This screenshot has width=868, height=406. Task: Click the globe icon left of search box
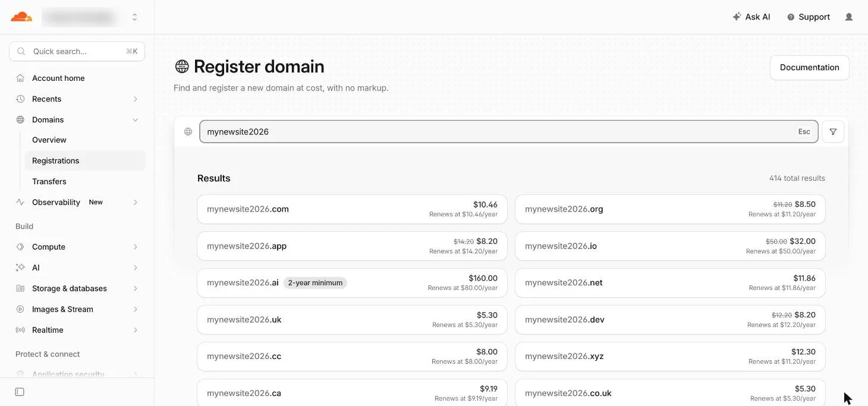click(188, 131)
